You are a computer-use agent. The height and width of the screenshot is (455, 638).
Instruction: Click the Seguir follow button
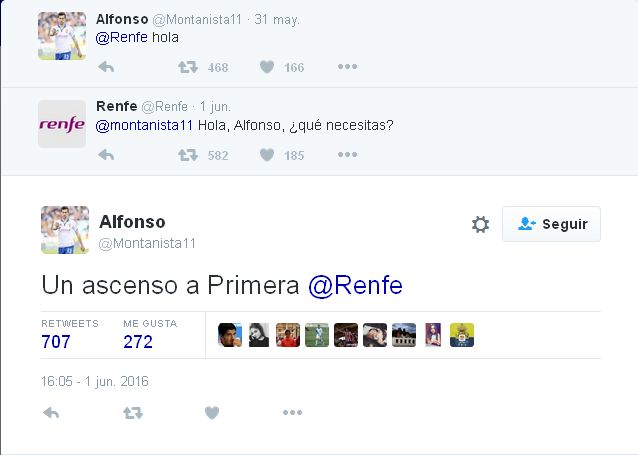(x=551, y=224)
